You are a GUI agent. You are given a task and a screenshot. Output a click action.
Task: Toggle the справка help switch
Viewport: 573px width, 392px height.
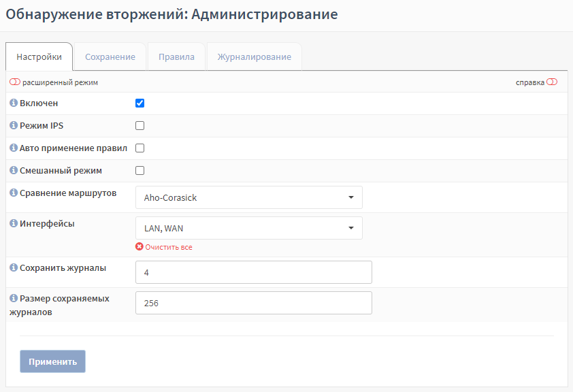[x=552, y=82]
